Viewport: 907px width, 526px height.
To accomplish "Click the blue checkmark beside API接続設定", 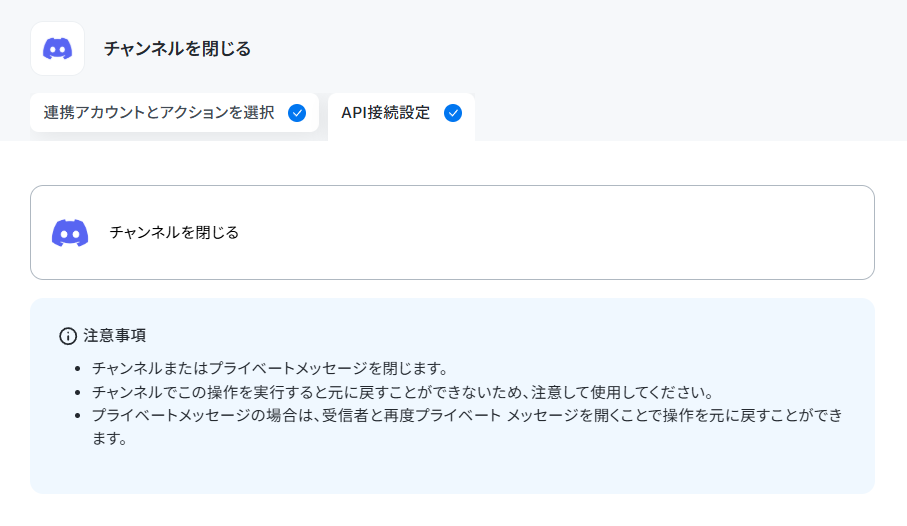I will tap(453, 113).
